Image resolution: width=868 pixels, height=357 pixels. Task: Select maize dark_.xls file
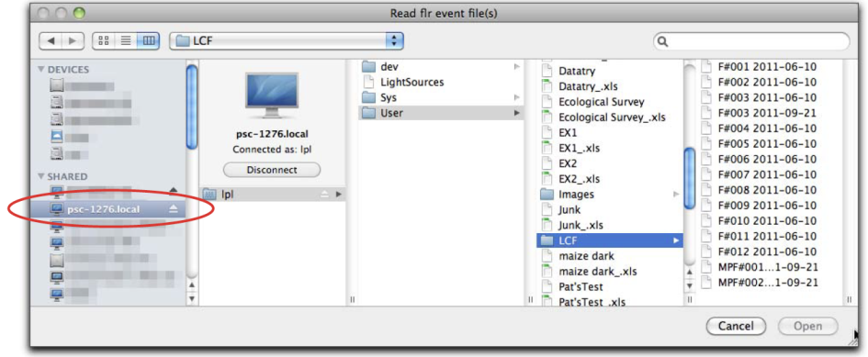[610, 272]
